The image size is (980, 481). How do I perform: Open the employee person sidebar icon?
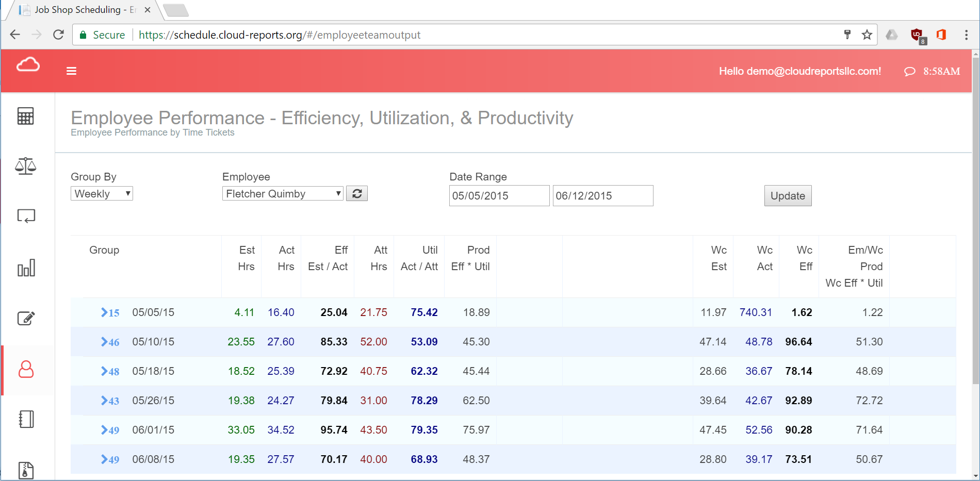(x=26, y=369)
